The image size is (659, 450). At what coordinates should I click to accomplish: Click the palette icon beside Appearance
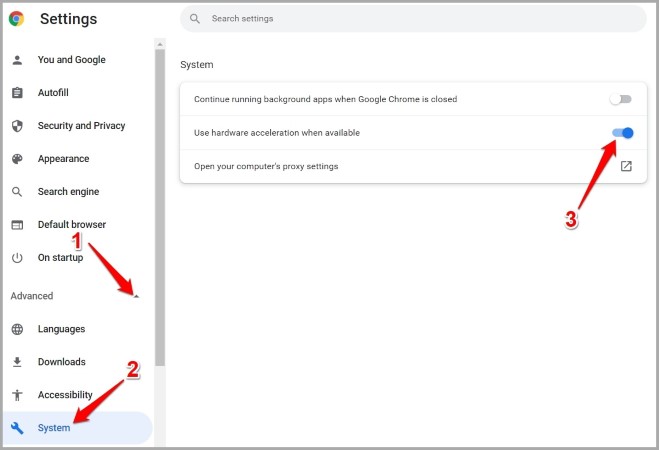[x=17, y=159]
